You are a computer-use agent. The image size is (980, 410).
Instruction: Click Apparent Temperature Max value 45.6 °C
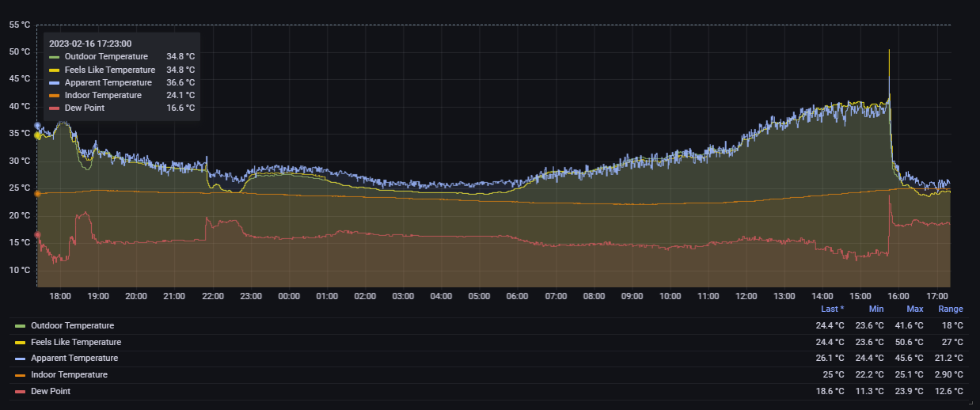tap(910, 358)
